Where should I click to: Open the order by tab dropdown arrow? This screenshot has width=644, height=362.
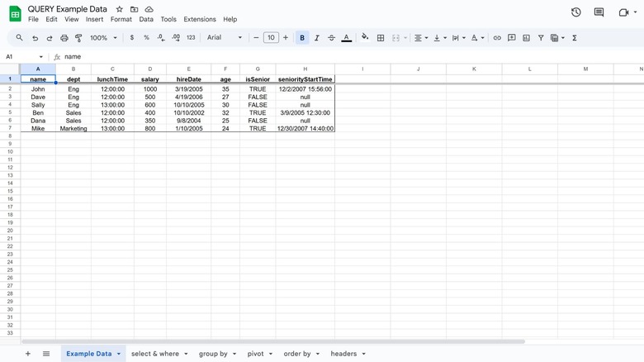318,354
